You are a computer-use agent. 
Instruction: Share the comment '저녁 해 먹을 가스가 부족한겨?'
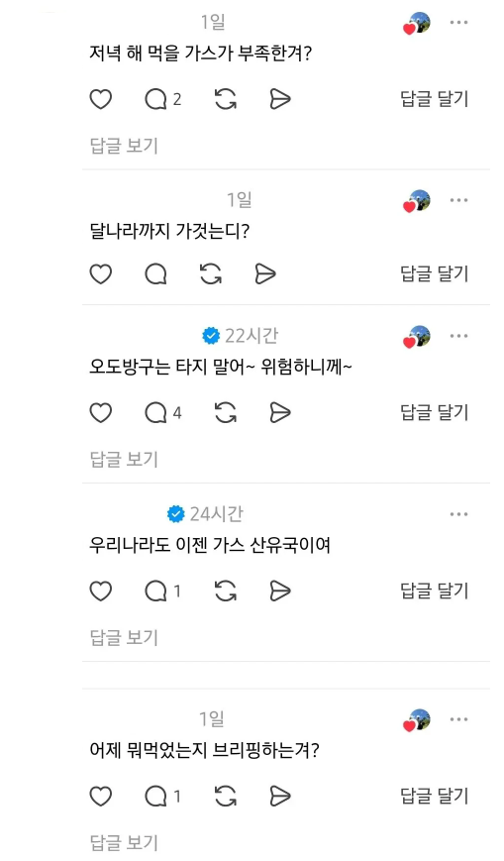[x=280, y=99]
